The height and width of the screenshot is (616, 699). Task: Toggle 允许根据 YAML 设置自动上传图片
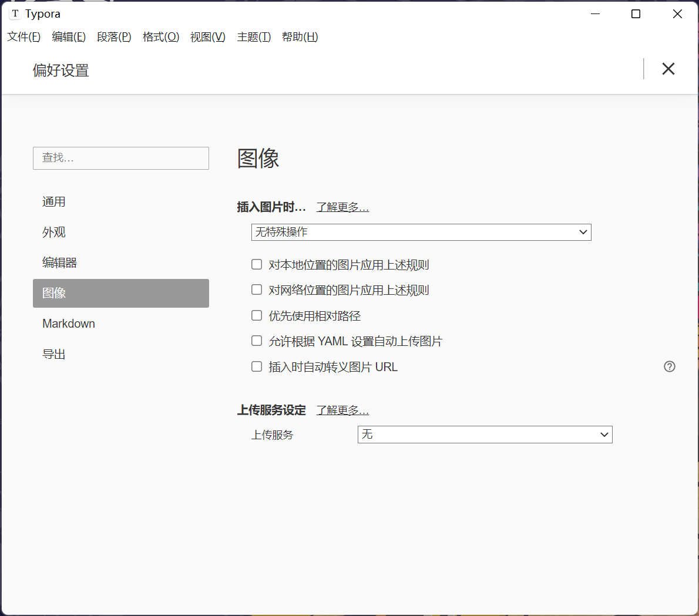[257, 341]
